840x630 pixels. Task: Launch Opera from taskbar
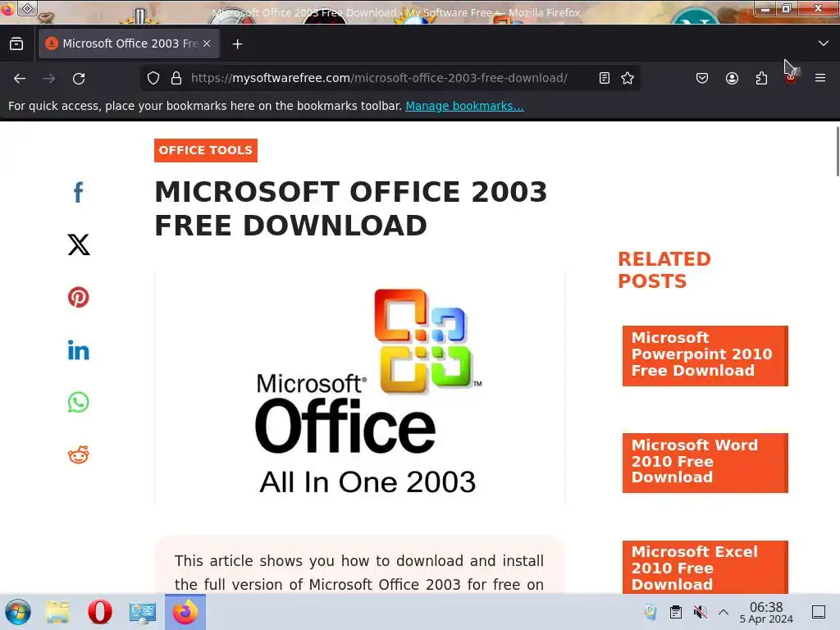[99, 612]
